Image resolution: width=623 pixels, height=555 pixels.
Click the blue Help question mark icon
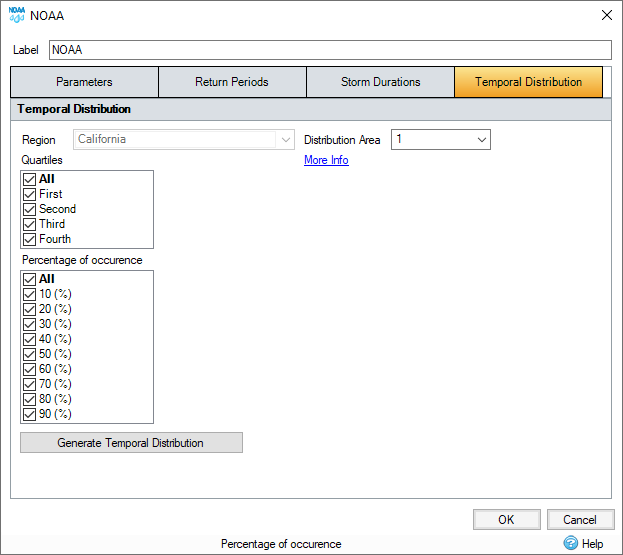tap(571, 543)
